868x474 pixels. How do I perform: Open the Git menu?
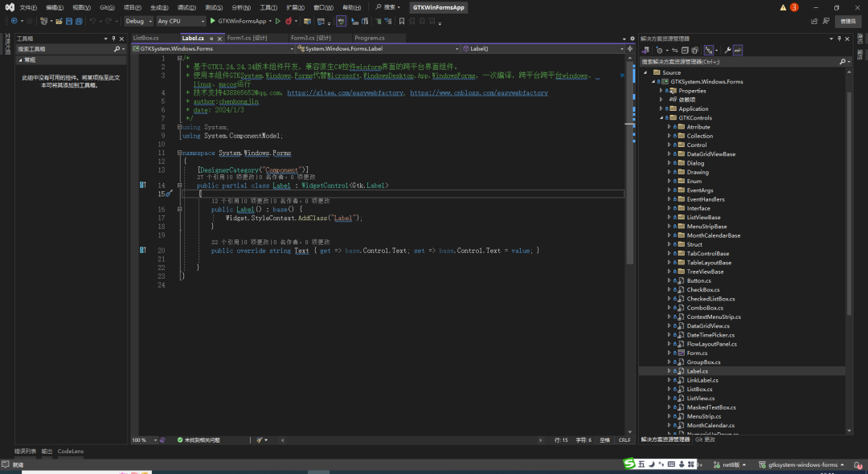(107, 7)
